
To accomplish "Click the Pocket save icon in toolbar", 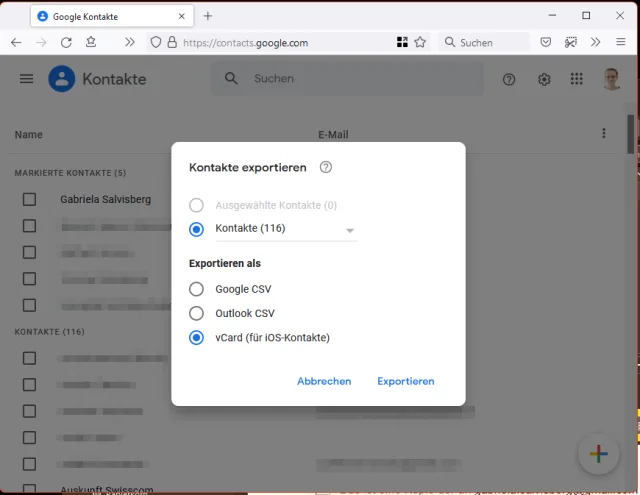I will coord(546,42).
